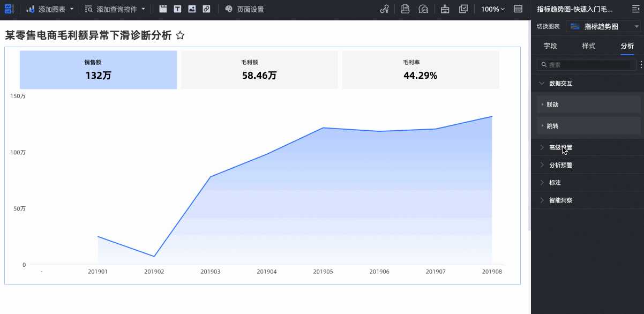Open the 指标趋势图 chart type dropdown
This screenshot has width=644, height=314.
pyautogui.click(x=603, y=26)
